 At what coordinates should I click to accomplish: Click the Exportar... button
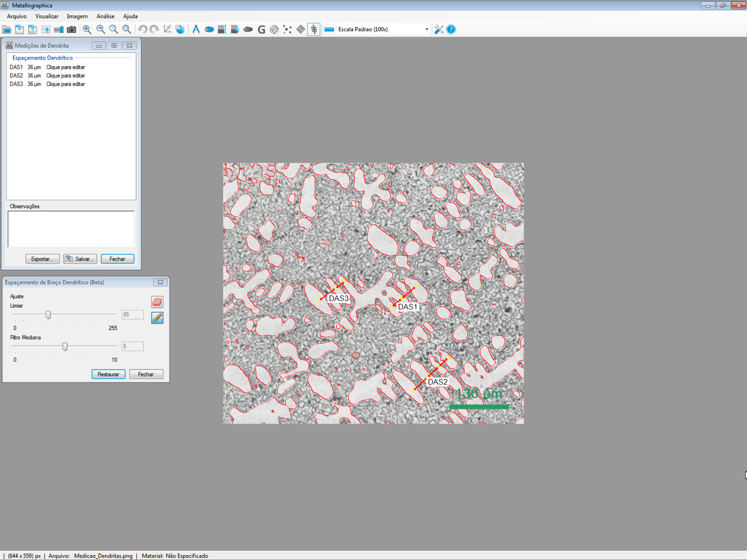coord(43,259)
